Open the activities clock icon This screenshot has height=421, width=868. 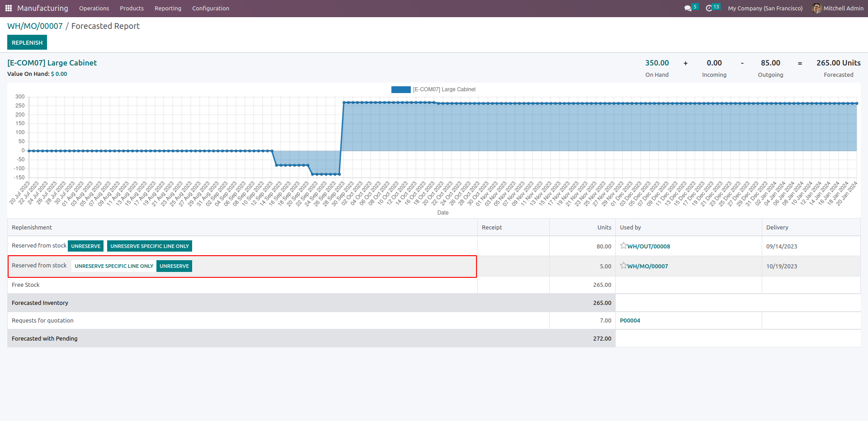[x=709, y=8]
